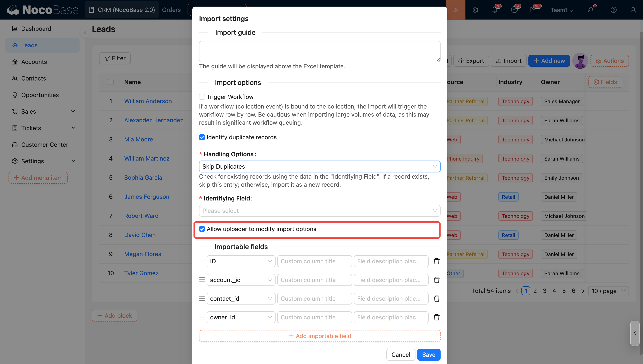Click trash icon for the ID field
Screen dimensions: 643x364
tap(437, 261)
